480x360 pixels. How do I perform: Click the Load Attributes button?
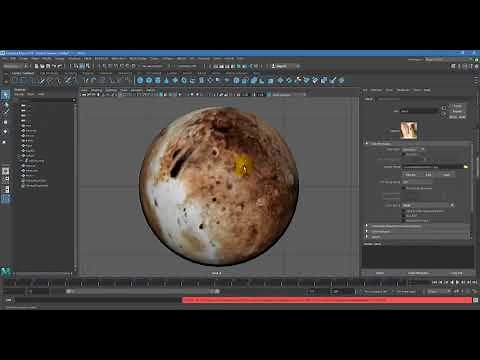point(418,273)
